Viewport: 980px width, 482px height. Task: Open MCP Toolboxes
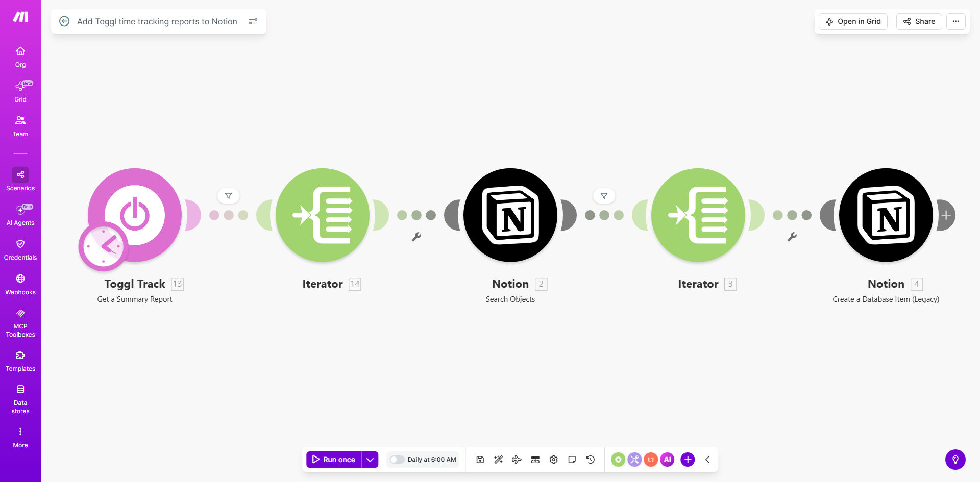[x=20, y=322]
